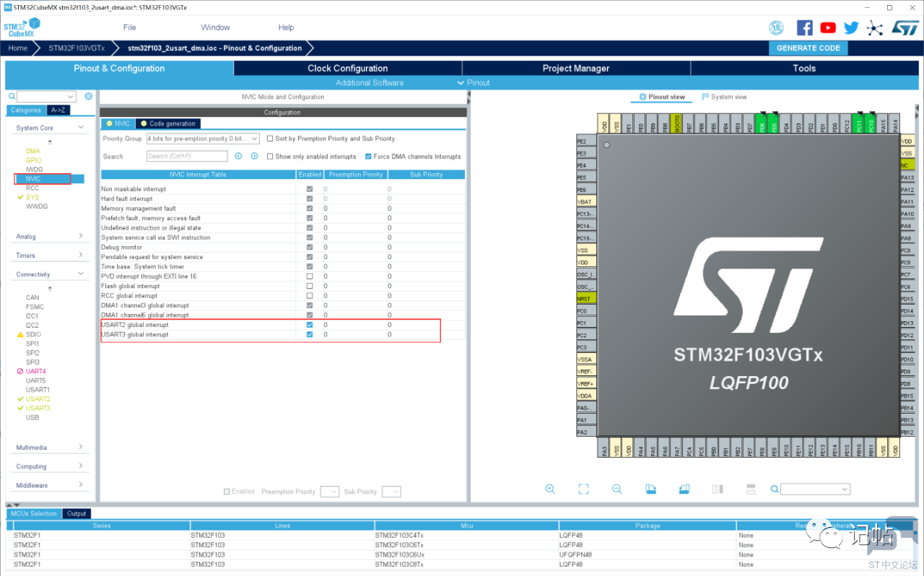Open the Twitter icon in the header
The width and height of the screenshot is (924, 576).
click(851, 27)
